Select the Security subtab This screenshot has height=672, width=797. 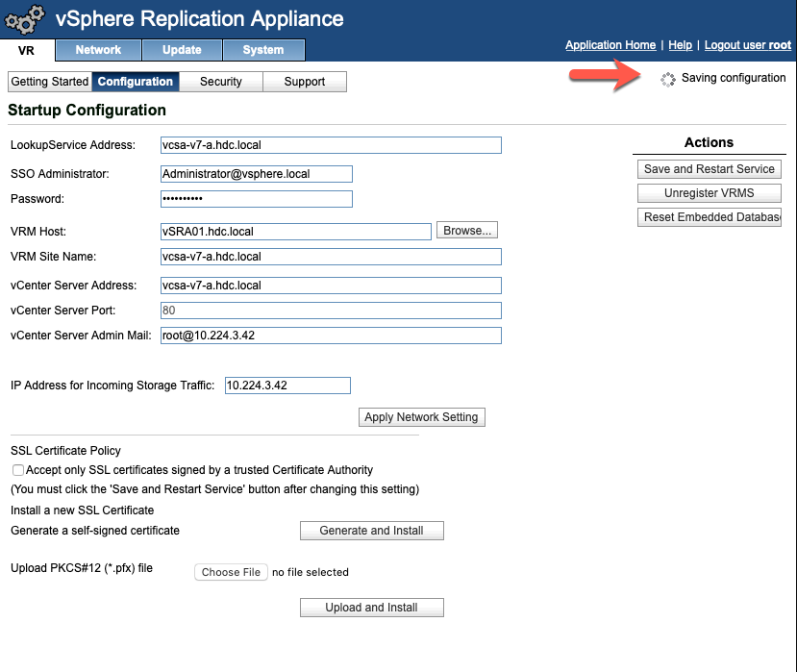point(220,82)
